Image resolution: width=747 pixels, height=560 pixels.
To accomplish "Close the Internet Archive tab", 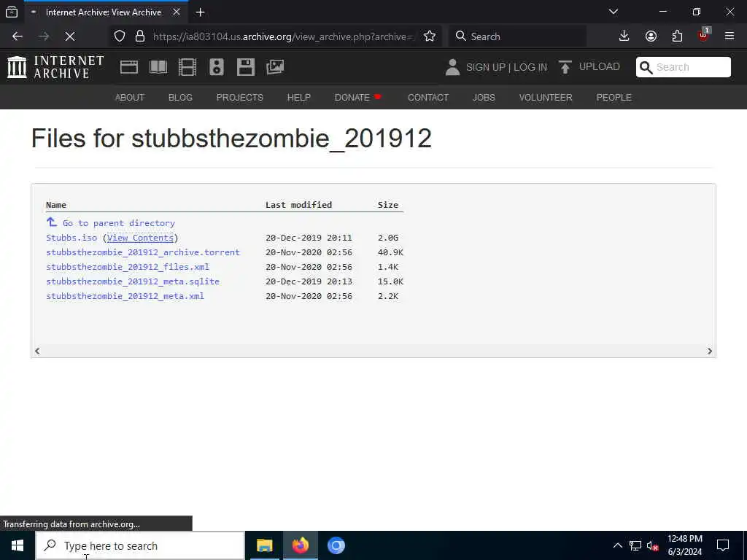I will [x=177, y=12].
